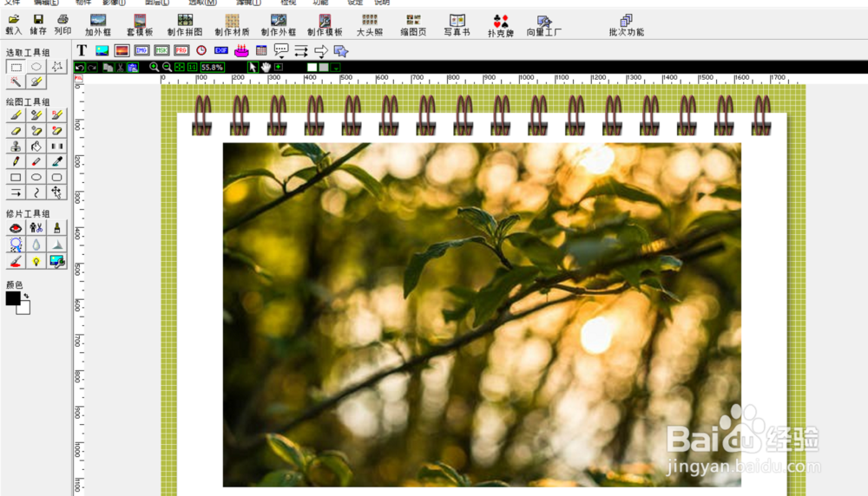Select the red-eye removal tool

point(16,228)
